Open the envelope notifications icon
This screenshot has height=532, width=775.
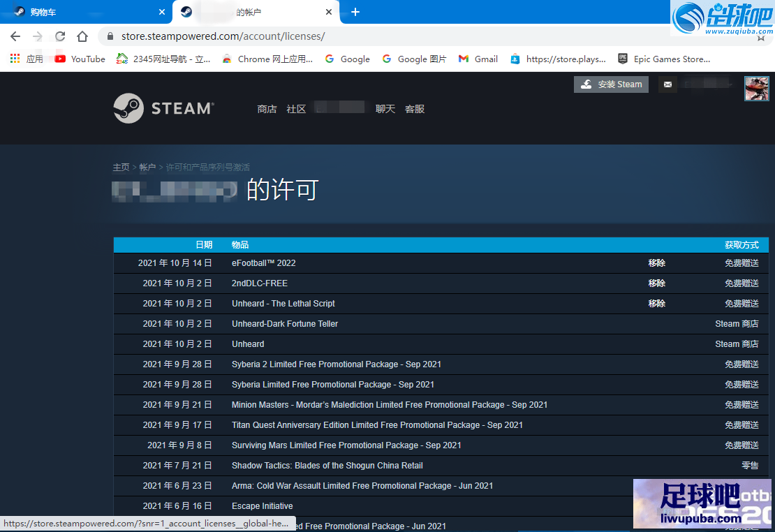point(667,84)
